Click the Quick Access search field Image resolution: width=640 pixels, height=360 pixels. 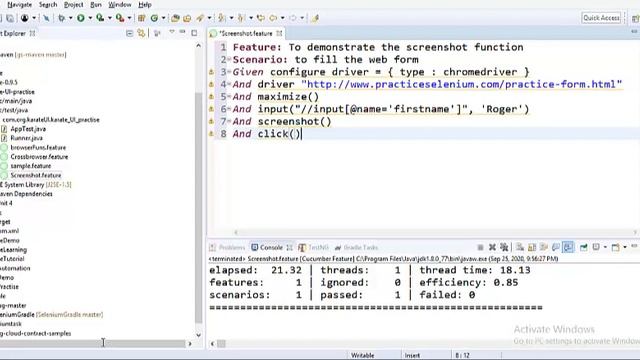(x=601, y=18)
